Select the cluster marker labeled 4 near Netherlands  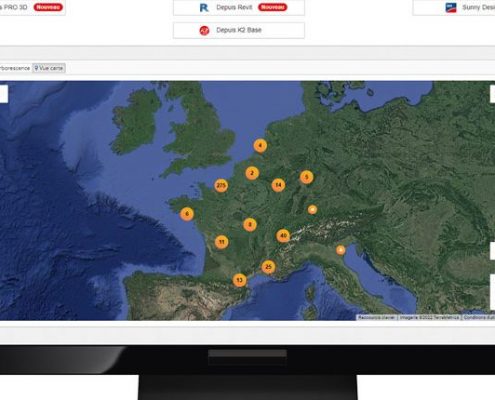[260, 146]
